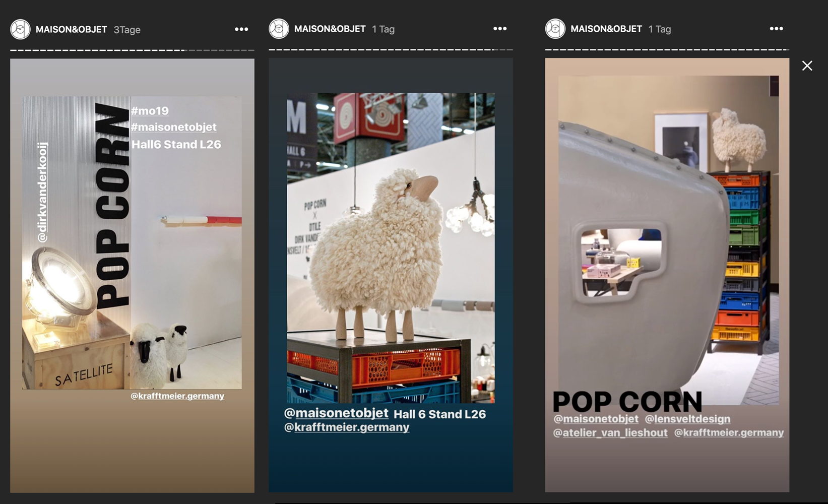Open @maisonetobjet mention on the right story

(x=596, y=419)
